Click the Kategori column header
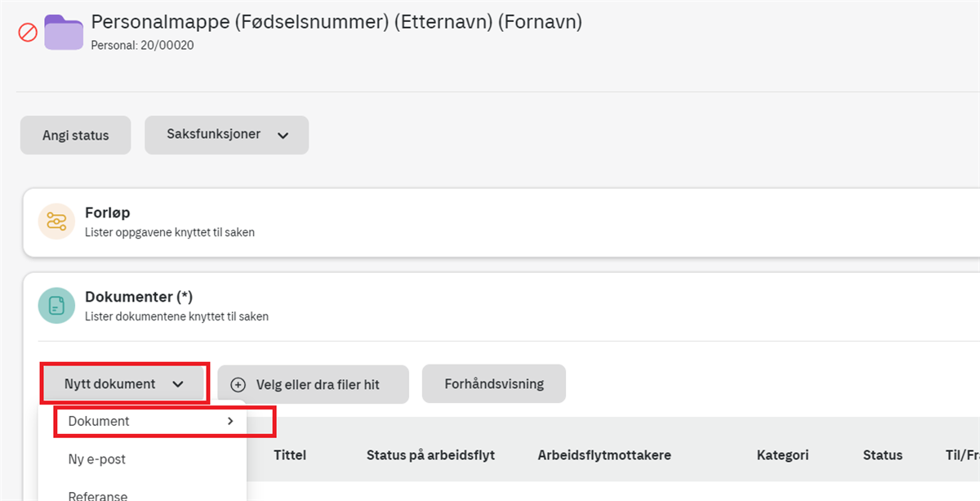This screenshot has width=980, height=501. pos(782,455)
